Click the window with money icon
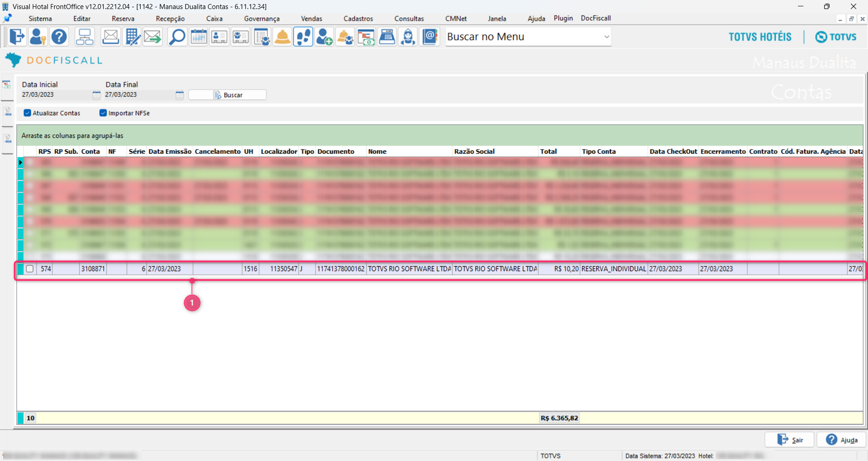 [x=366, y=37]
